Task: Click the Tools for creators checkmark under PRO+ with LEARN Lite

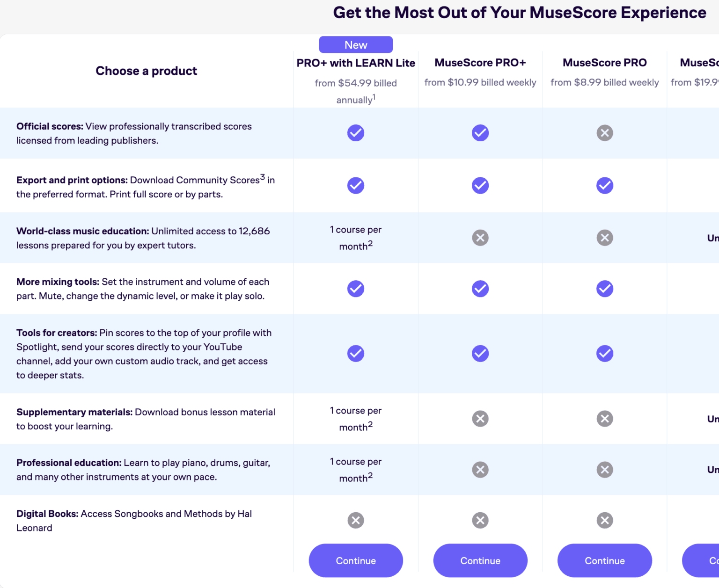Action: [x=356, y=354]
